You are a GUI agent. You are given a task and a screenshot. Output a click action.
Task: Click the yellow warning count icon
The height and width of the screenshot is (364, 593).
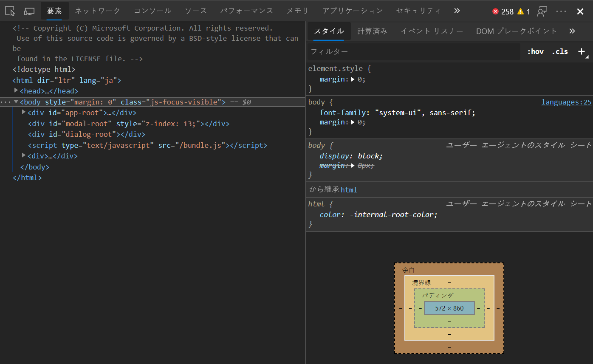pyautogui.click(x=520, y=11)
